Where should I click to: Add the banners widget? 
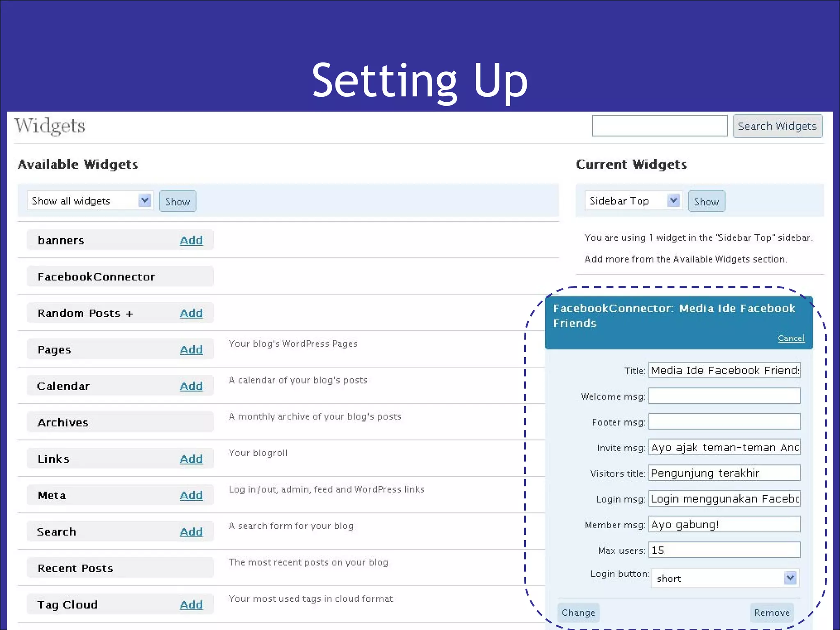coord(191,240)
